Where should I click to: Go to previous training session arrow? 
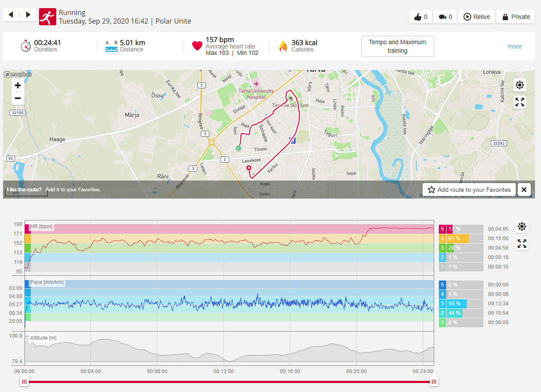11,15
